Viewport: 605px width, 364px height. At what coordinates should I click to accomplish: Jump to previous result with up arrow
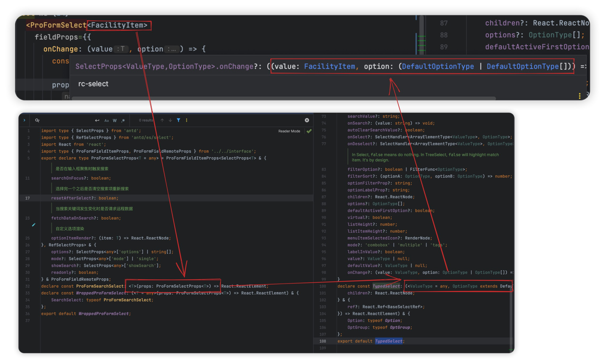(x=162, y=120)
